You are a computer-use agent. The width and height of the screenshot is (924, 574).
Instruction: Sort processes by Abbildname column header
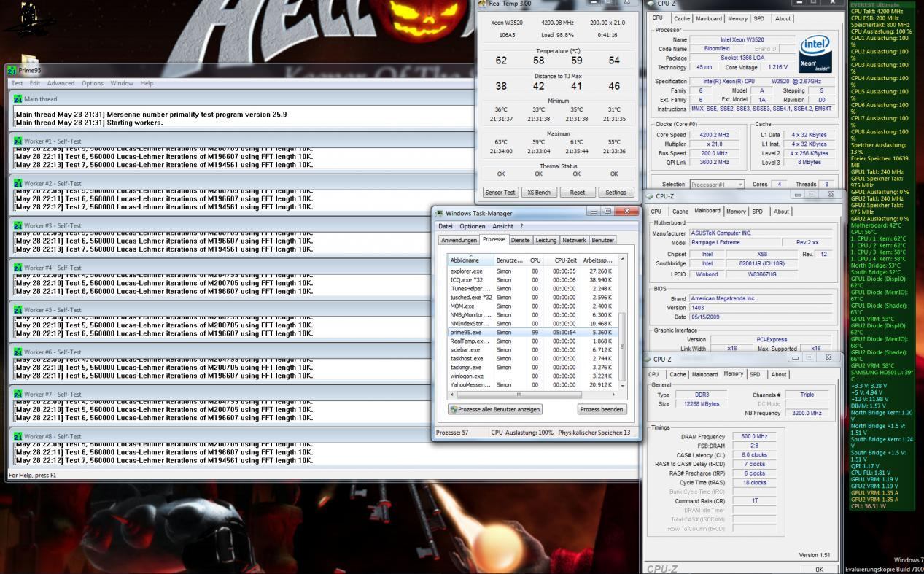[x=470, y=260]
